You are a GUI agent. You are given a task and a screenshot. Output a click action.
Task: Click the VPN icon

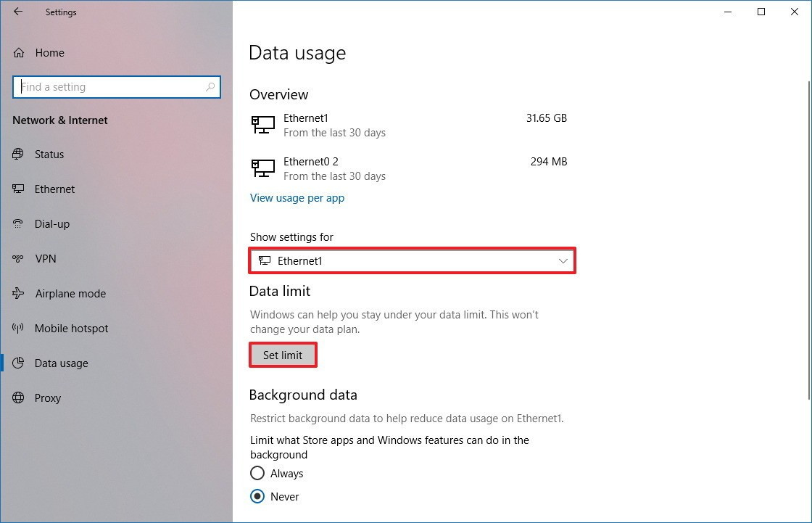coord(19,259)
